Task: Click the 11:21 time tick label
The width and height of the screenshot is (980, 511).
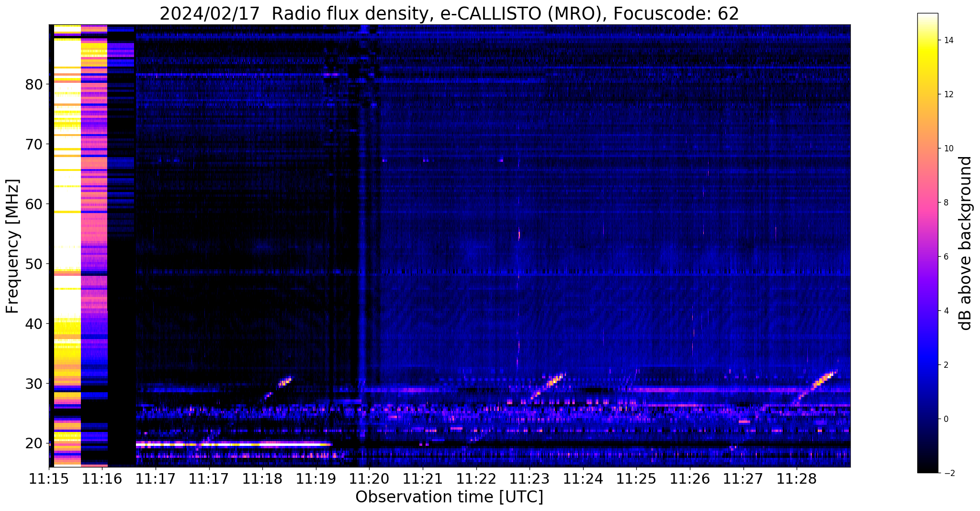Action: (x=422, y=479)
